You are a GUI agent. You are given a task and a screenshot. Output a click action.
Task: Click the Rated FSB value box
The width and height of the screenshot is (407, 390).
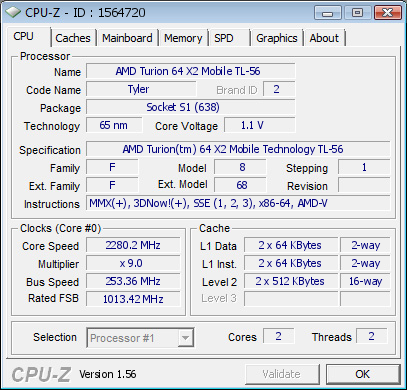[x=133, y=299]
